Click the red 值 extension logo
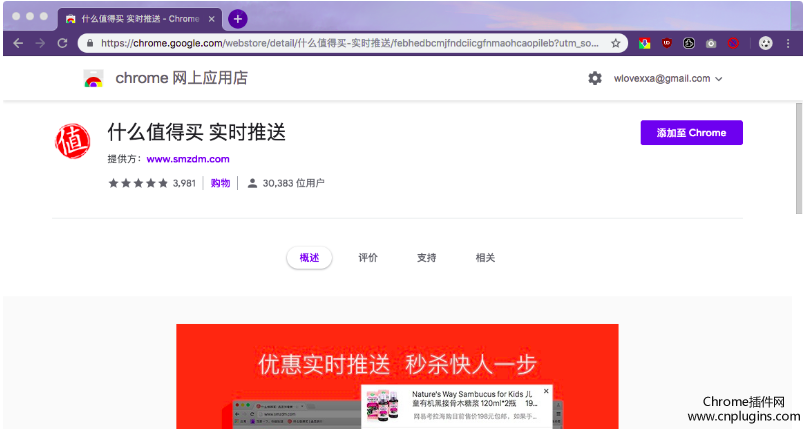 click(x=73, y=141)
